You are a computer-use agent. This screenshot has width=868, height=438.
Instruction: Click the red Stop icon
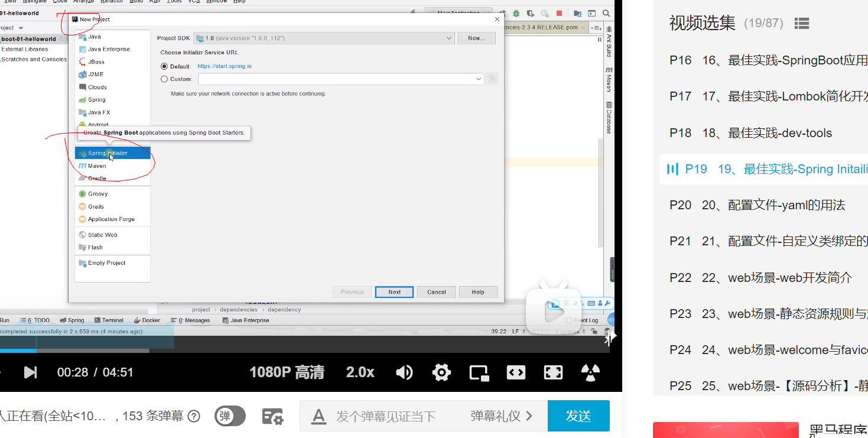tap(559, 13)
